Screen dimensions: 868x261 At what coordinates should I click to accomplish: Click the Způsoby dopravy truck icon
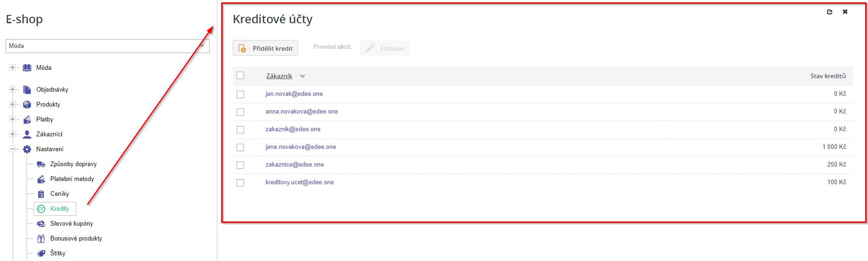41,164
